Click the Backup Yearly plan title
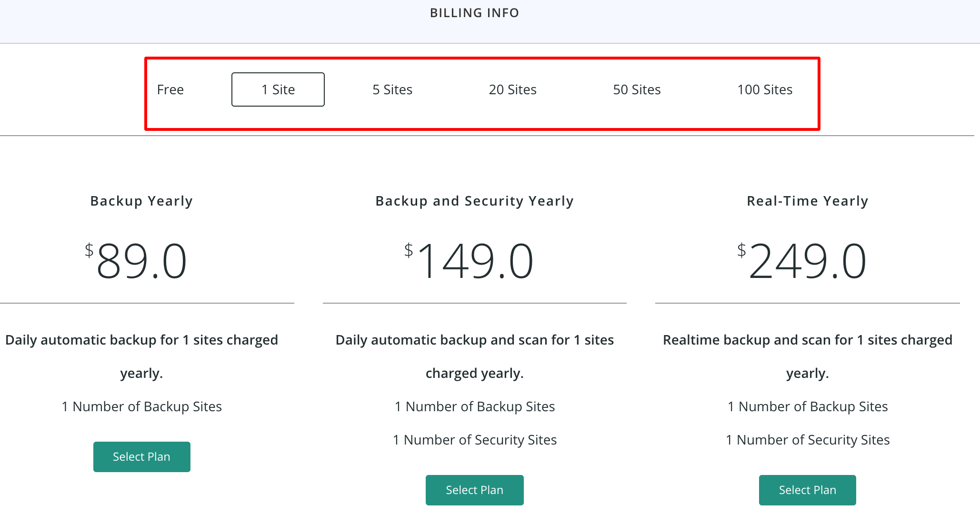The height and width of the screenshot is (514, 980). (x=141, y=201)
